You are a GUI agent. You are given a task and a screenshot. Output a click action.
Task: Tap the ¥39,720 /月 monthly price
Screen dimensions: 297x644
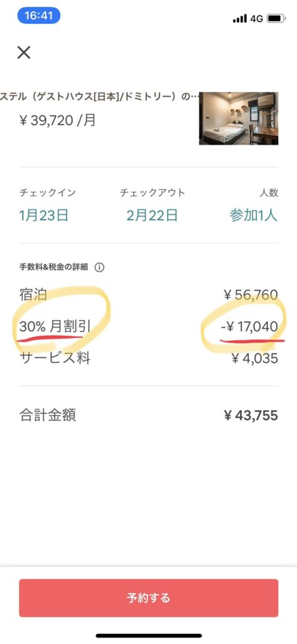tap(57, 121)
